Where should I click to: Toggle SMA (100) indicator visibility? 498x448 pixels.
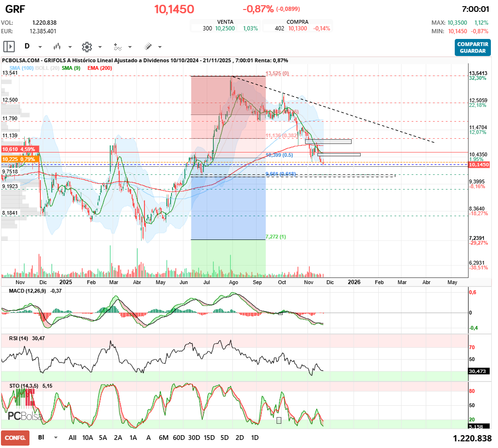(21, 68)
